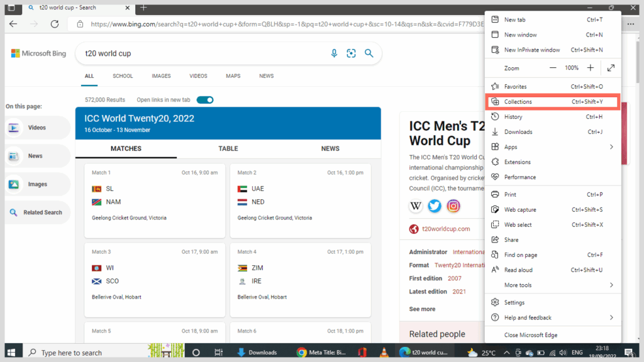Start Web capture from menu
Image resolution: width=644 pixels, height=362 pixels.
(552, 210)
